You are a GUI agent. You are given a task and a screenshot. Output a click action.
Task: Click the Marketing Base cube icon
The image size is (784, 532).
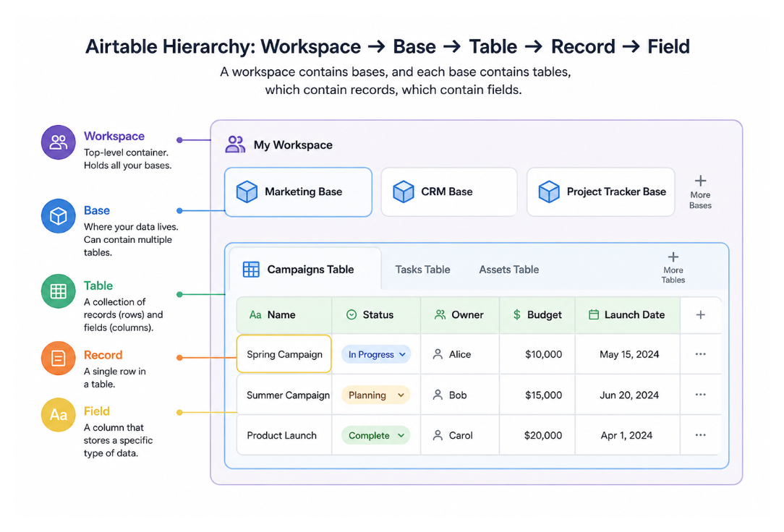(x=247, y=192)
